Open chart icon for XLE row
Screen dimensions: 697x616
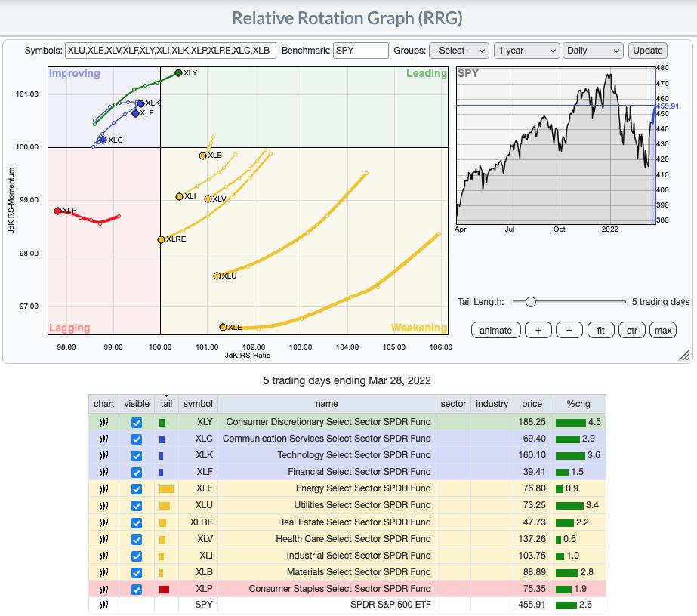(x=103, y=489)
